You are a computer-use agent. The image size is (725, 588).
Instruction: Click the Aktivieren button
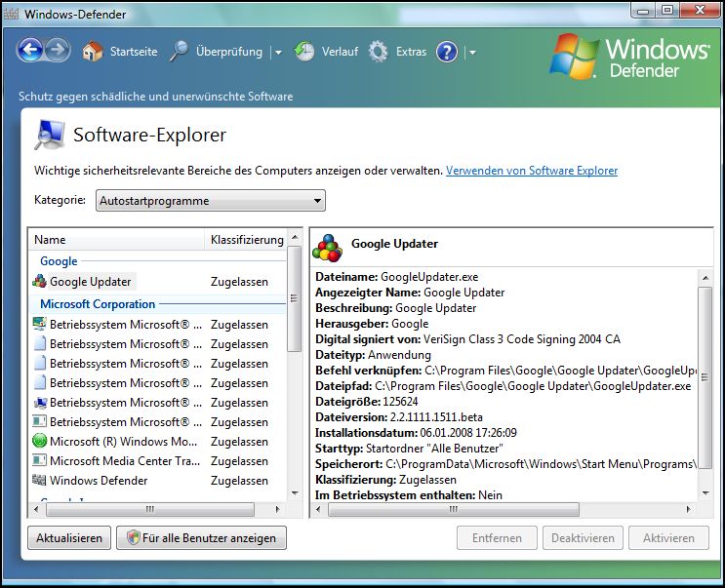tap(668, 537)
